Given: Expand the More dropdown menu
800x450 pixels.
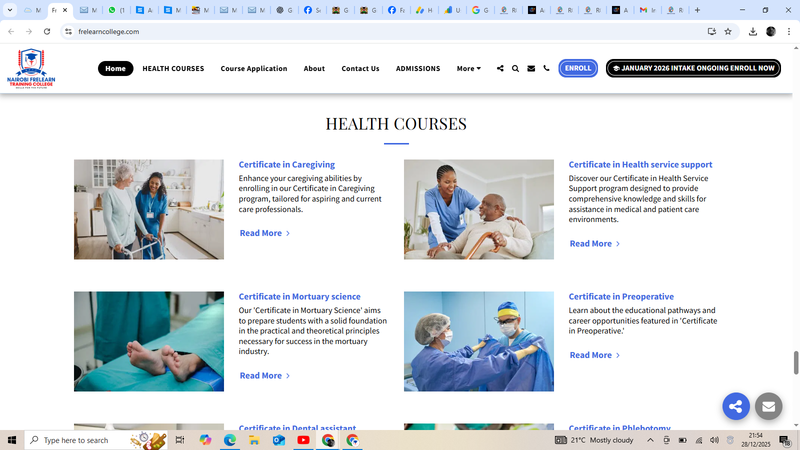Looking at the screenshot, I should point(468,69).
